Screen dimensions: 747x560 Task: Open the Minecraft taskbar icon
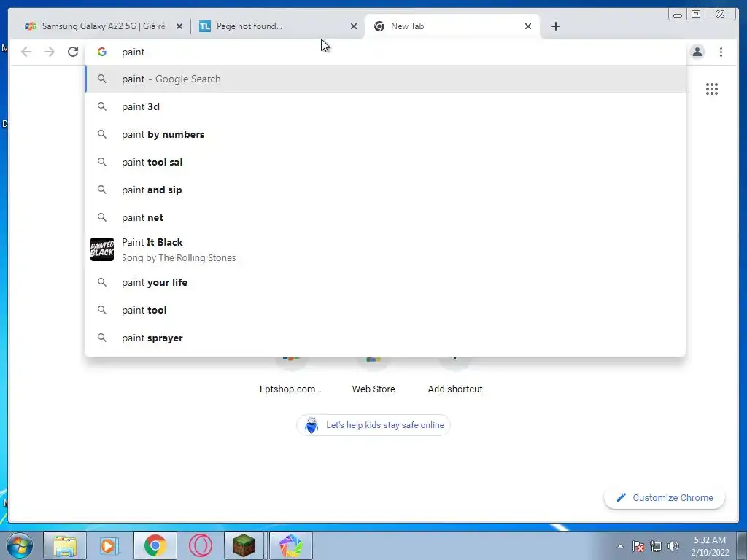[x=244, y=545]
